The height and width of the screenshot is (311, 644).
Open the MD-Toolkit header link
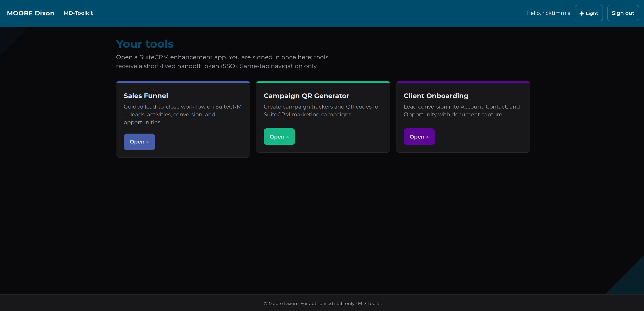tap(78, 13)
